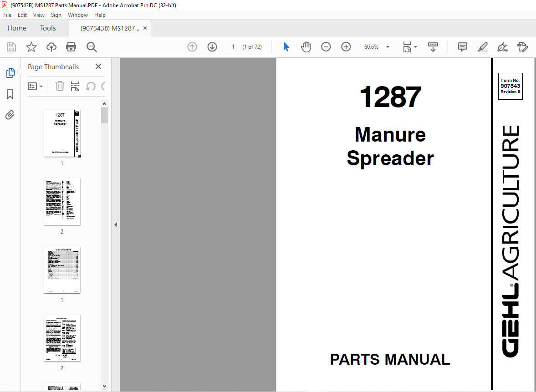The height and width of the screenshot is (392, 536).
Task: Select the MS1287 document tab
Action: tap(110, 28)
